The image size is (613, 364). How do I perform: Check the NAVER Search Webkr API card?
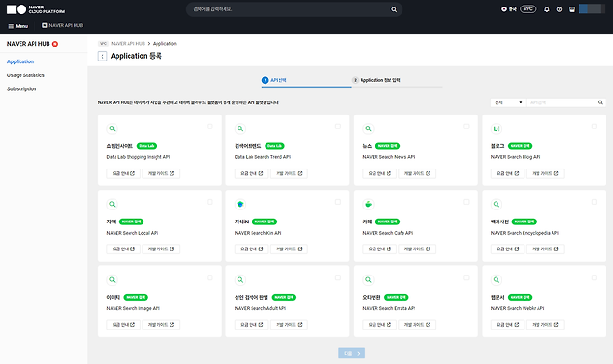(594, 277)
